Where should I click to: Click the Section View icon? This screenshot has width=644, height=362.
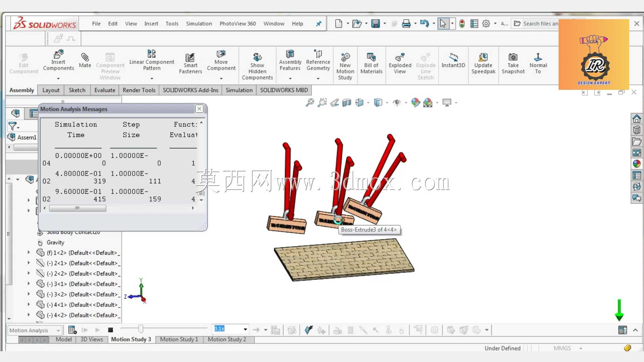click(347, 103)
